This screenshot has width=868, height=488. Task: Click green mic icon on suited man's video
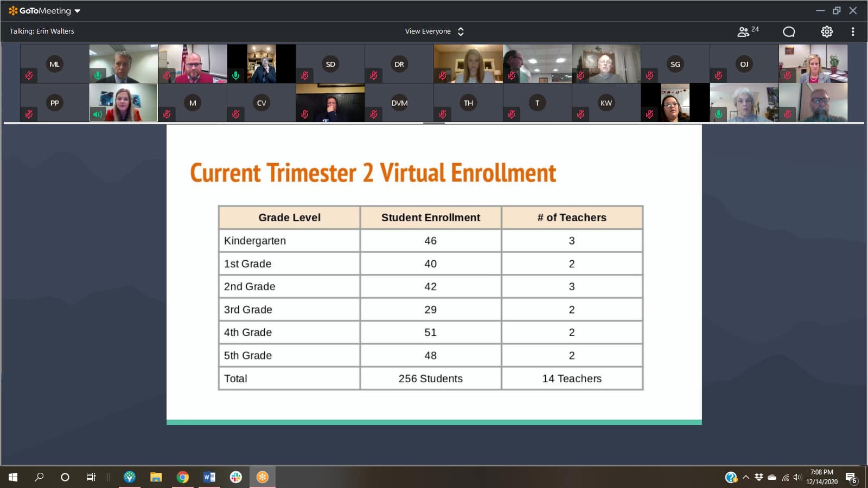98,75
